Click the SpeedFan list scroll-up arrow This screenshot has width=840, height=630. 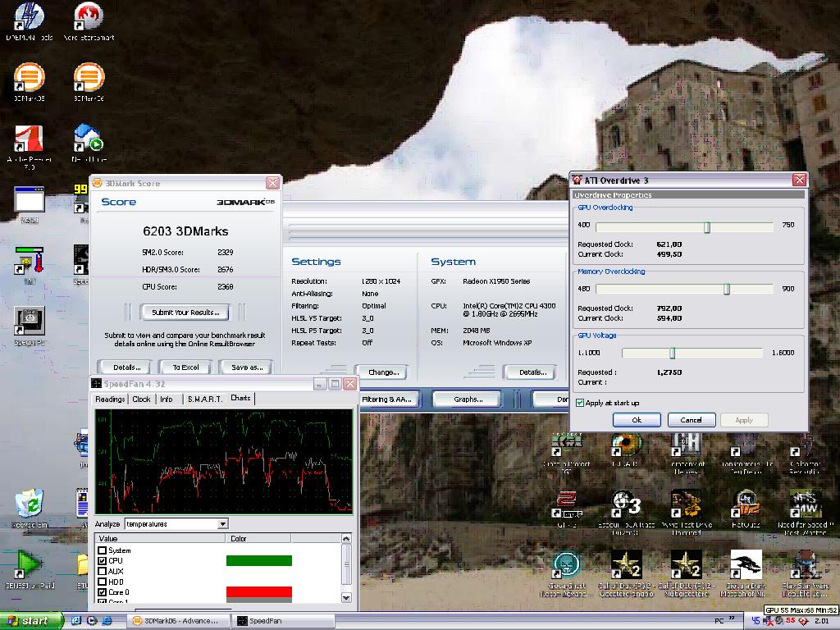click(x=346, y=538)
